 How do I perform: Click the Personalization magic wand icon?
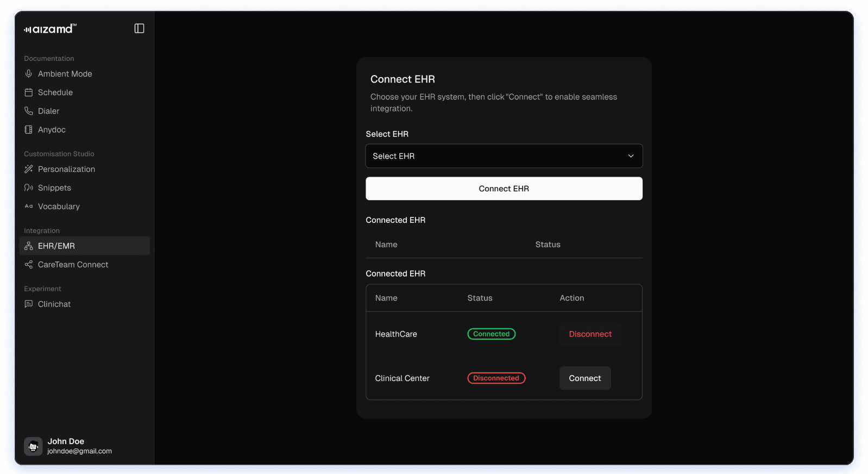point(29,169)
